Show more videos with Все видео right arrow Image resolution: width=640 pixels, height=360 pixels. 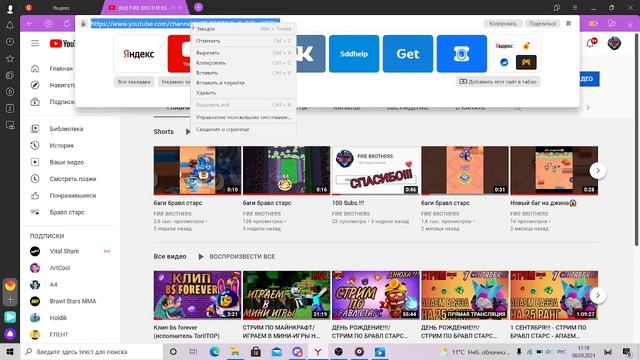[x=598, y=295]
